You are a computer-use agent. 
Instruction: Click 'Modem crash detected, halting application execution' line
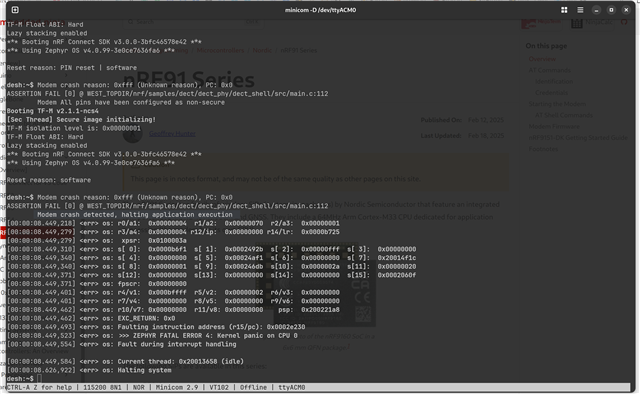[x=135, y=215]
